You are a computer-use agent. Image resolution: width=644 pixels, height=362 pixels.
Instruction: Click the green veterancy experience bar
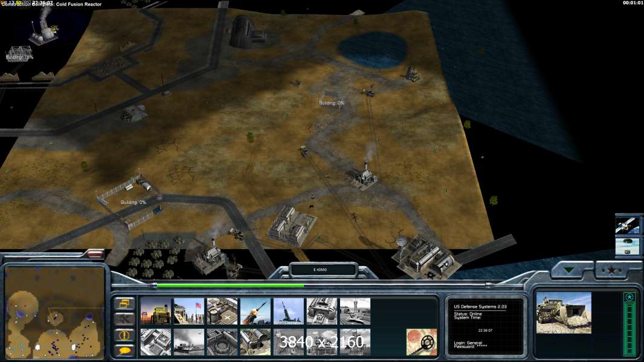pos(630,329)
